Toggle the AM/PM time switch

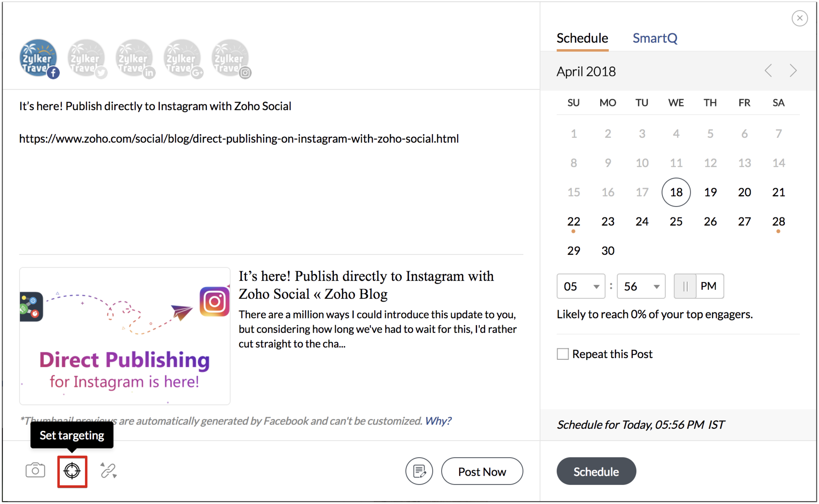coord(699,286)
